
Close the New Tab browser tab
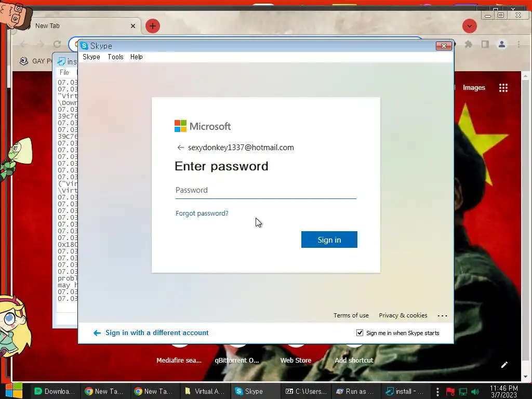tap(133, 26)
